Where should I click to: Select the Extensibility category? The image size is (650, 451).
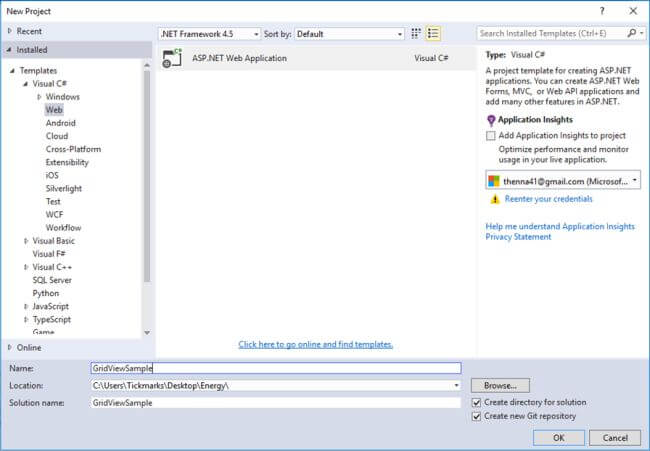point(67,162)
